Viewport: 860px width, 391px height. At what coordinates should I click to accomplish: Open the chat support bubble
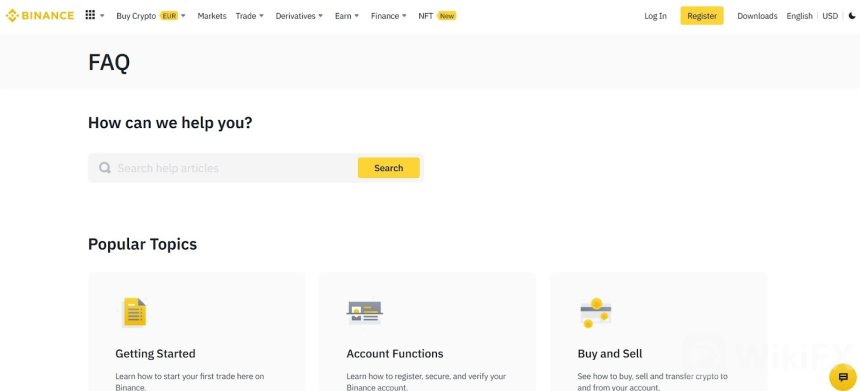843,377
